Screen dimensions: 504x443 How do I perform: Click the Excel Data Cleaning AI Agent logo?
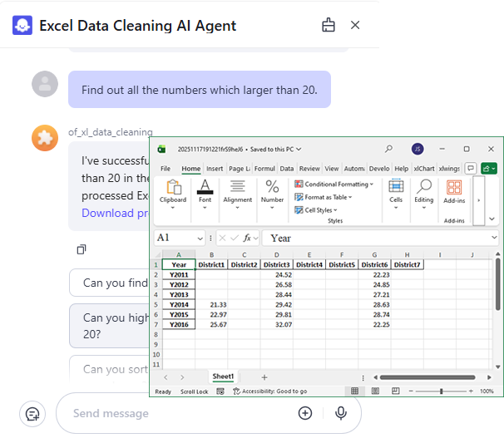pos(22,25)
